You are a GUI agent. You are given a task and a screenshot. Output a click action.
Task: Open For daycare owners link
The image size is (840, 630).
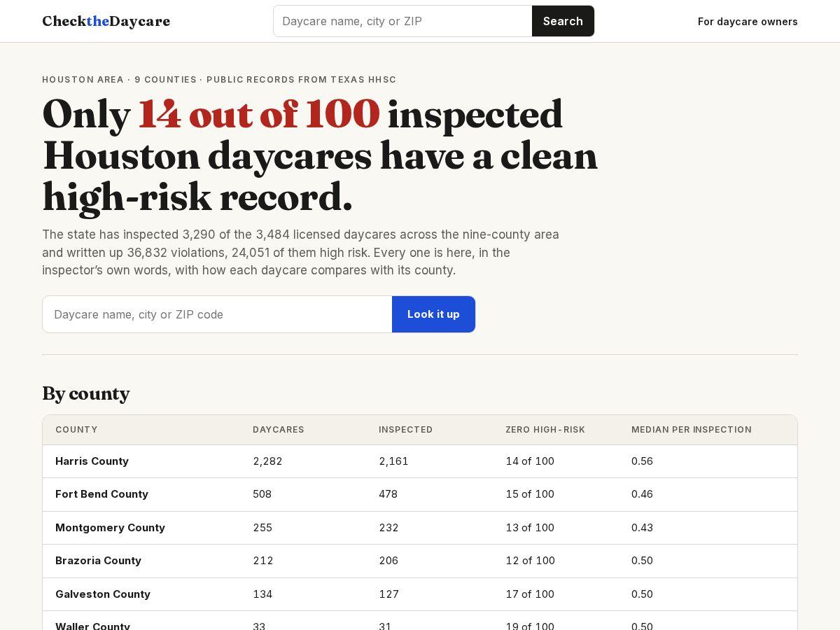pyautogui.click(x=748, y=22)
